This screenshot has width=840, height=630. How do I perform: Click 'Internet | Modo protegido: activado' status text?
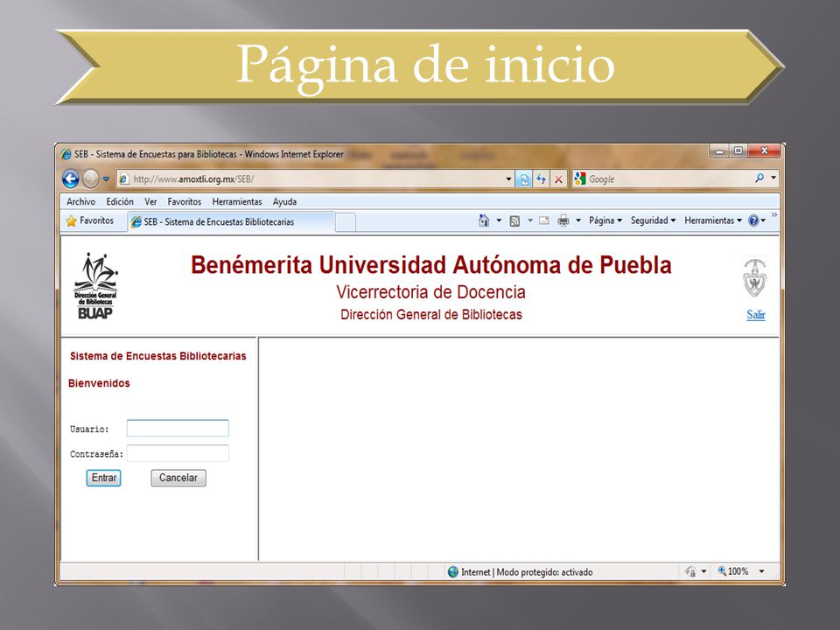coord(527,572)
